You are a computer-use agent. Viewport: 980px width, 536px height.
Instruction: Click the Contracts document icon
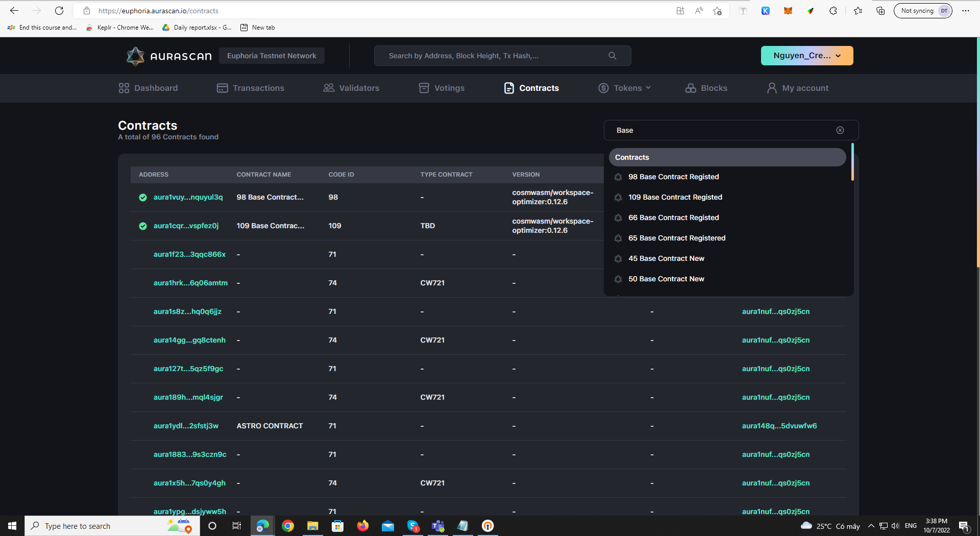pyautogui.click(x=509, y=88)
